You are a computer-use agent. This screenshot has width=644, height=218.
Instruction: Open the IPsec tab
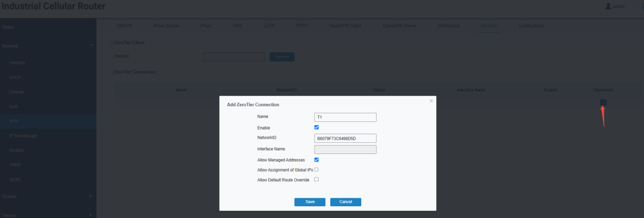(x=207, y=25)
